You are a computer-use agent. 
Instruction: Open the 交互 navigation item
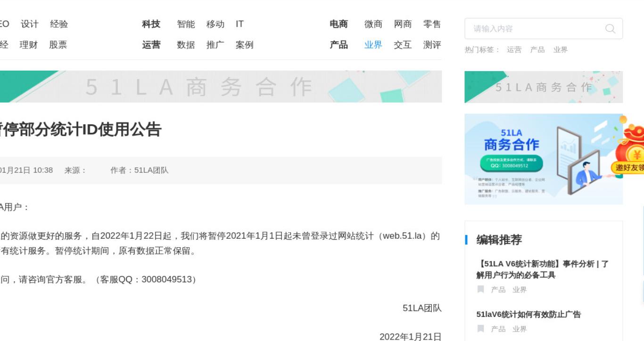click(x=403, y=45)
